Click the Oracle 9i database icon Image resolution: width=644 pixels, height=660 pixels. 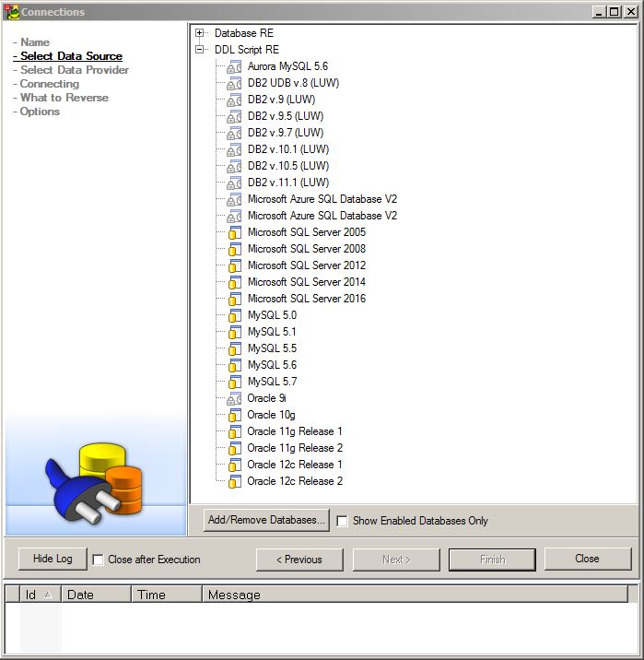pos(234,398)
